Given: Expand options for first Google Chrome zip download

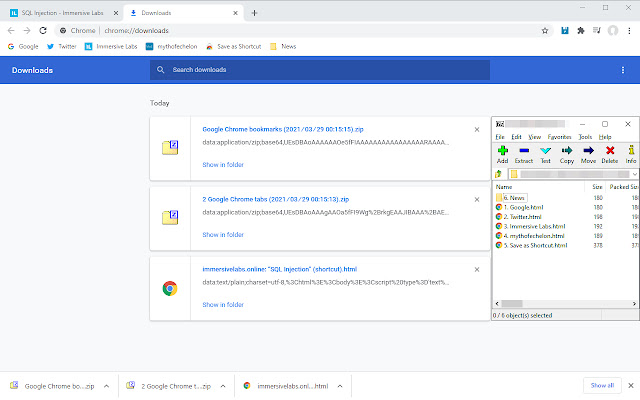Looking at the screenshot, I should pyautogui.click(x=104, y=385).
